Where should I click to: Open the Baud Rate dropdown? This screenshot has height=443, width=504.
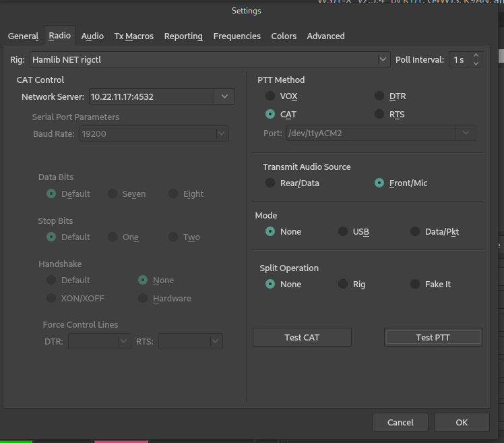coord(154,134)
